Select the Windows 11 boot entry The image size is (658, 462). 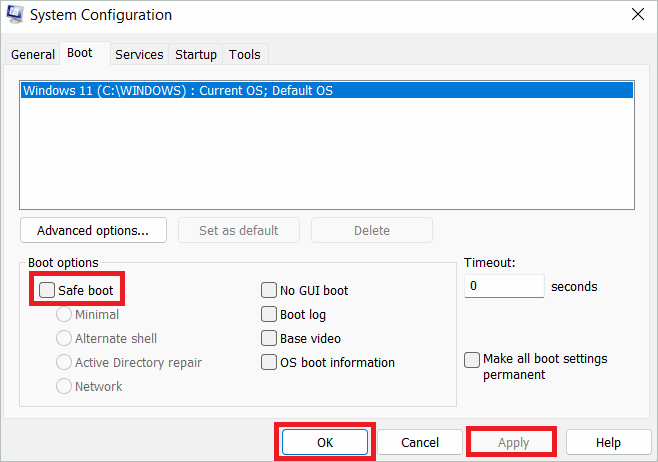(178, 90)
